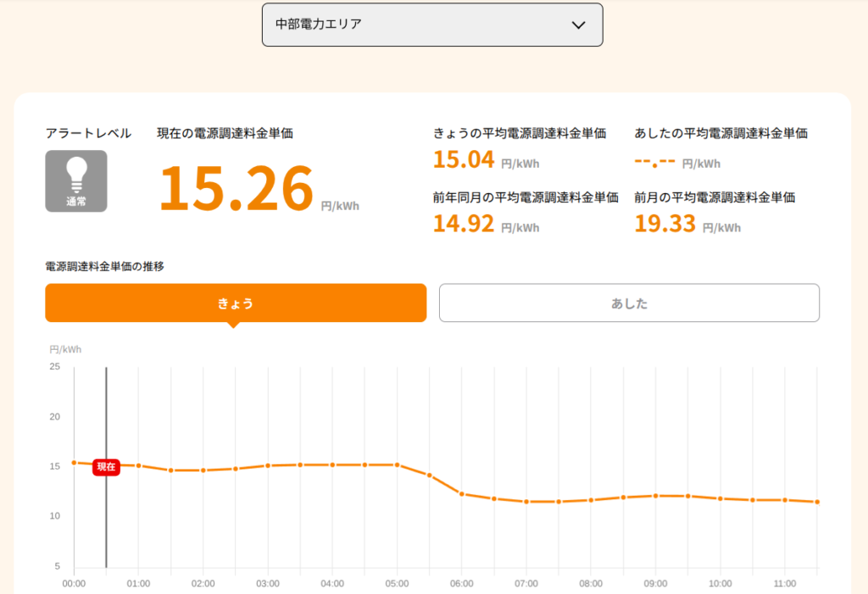
Task: Click the red 現在 marker on chart
Action: (x=106, y=467)
